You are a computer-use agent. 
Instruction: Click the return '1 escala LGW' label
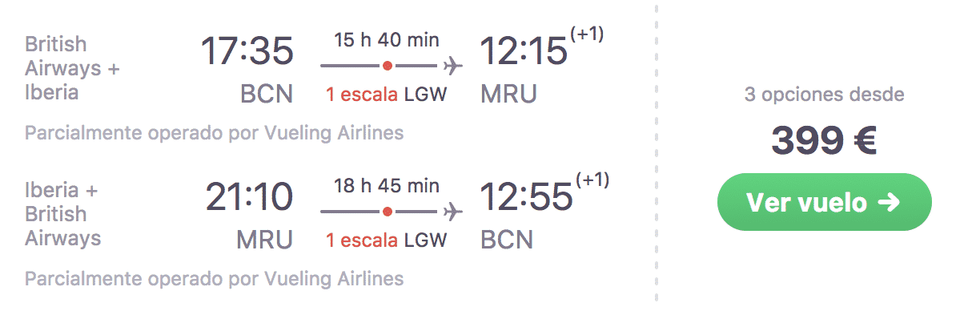pos(386,240)
